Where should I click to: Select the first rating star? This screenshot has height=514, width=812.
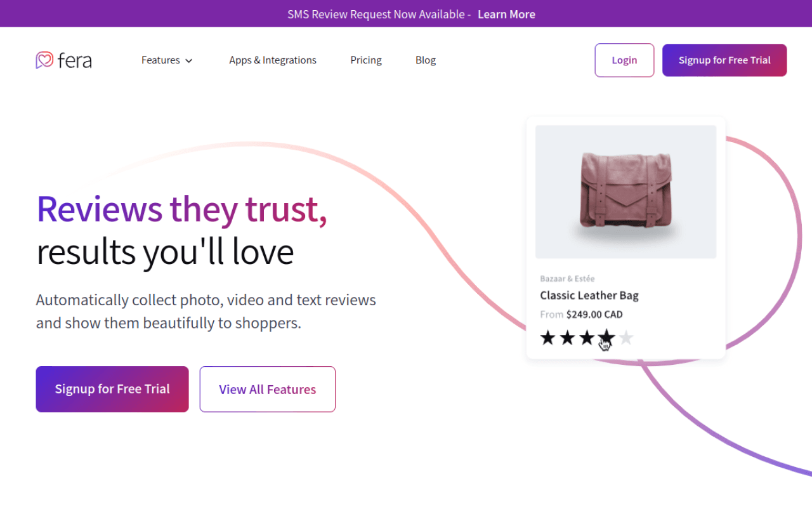(548, 338)
